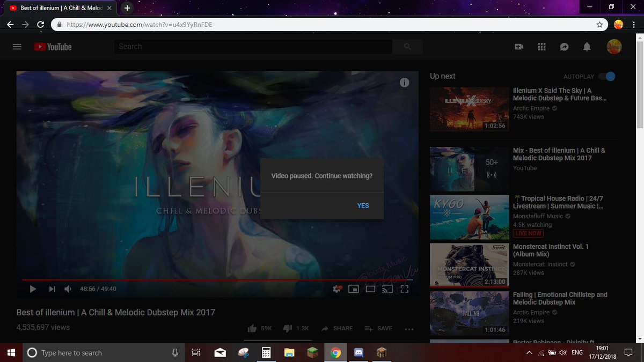Click the Chrome profile avatar
The height and width of the screenshot is (362, 644).
click(x=618, y=25)
